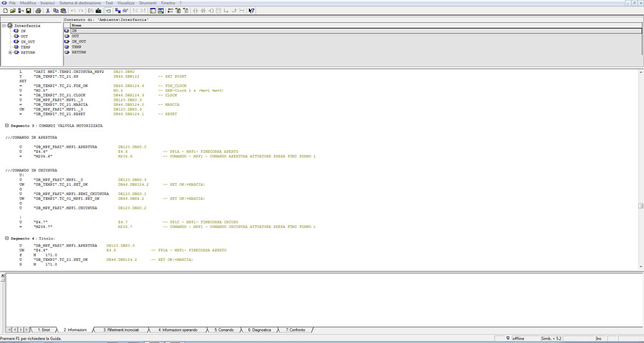Viewport: 644px width, 343px height.
Task: Open the Strumenti menu
Action: tap(147, 3)
